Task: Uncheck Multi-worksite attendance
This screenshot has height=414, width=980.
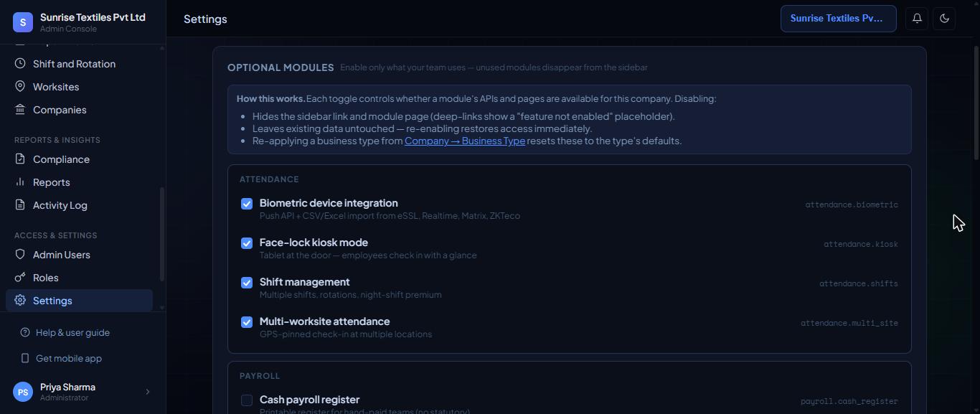Action: [x=247, y=322]
